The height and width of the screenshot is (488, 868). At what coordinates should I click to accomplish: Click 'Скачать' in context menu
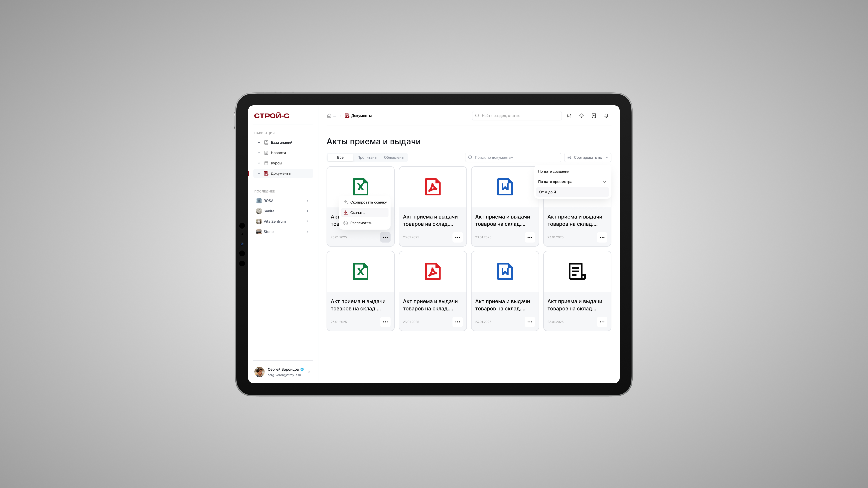coord(357,213)
